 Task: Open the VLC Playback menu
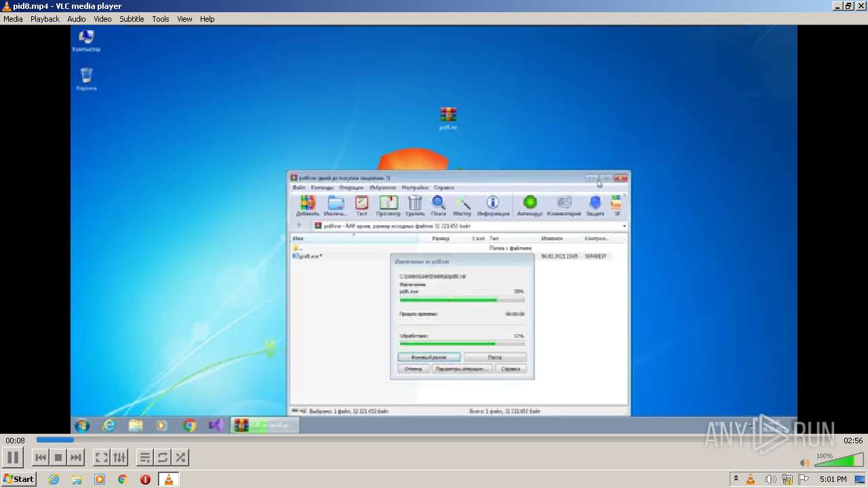45,19
